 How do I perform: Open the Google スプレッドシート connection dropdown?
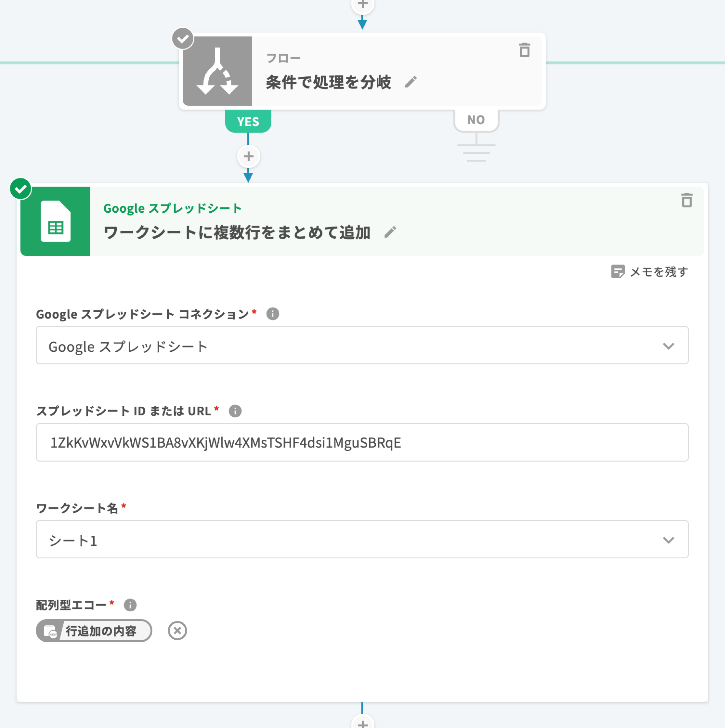(362, 345)
